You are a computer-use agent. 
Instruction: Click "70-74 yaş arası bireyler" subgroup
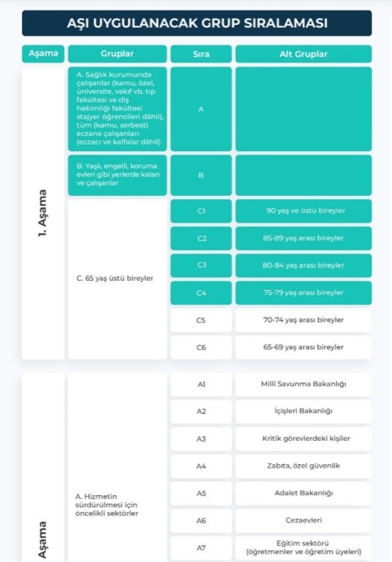point(303,320)
